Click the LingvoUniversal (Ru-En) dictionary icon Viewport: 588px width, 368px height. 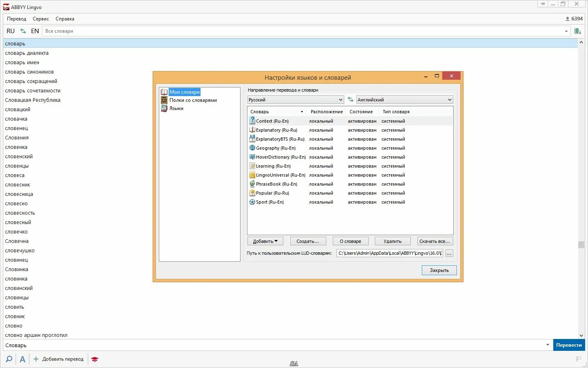(252, 175)
